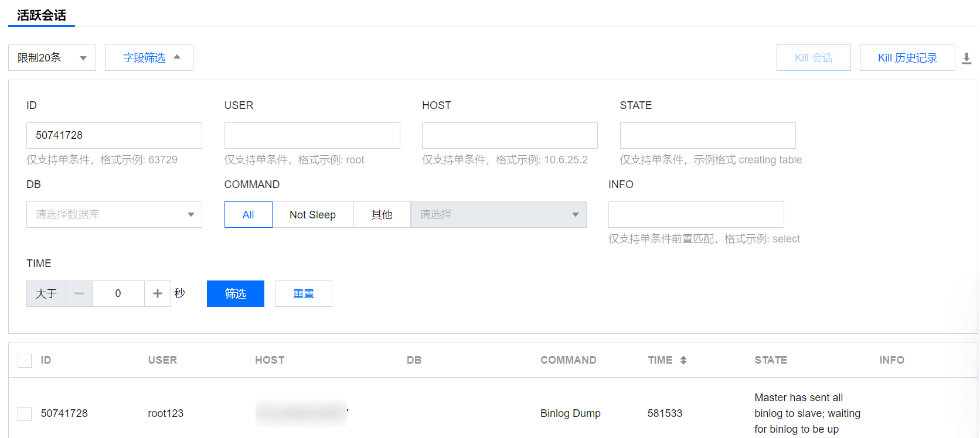
Task: Collapse the 字段筛选 filter panel
Action: (149, 58)
